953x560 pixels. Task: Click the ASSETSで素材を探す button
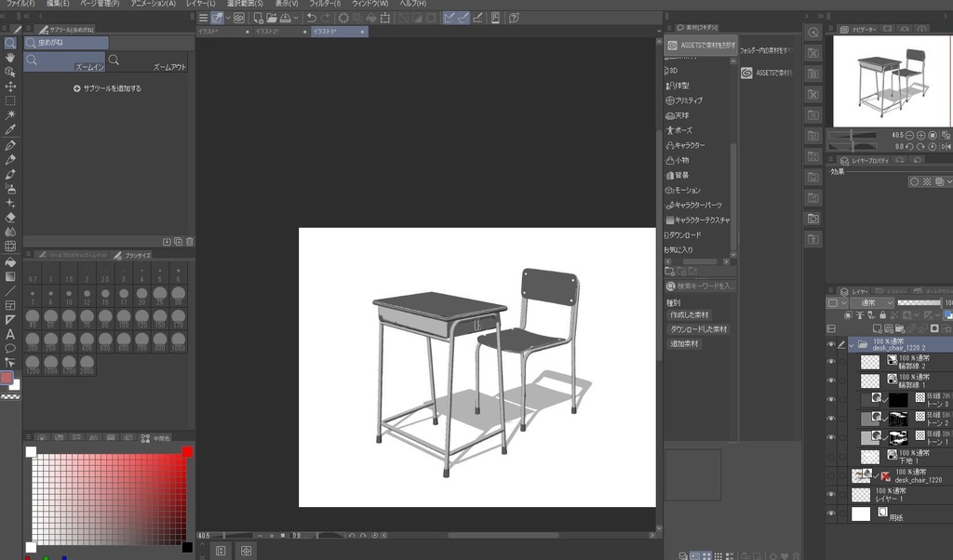[701, 44]
